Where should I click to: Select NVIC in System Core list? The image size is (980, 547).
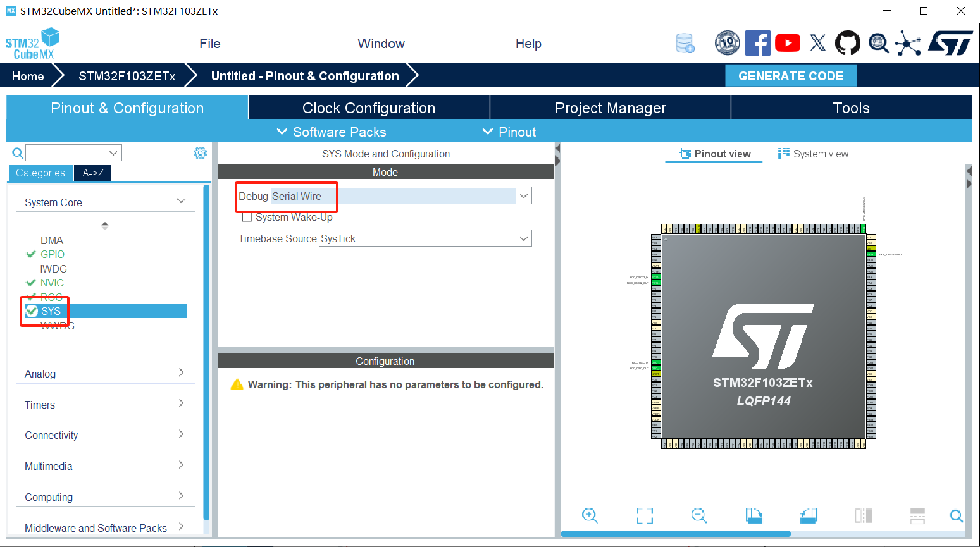52,283
